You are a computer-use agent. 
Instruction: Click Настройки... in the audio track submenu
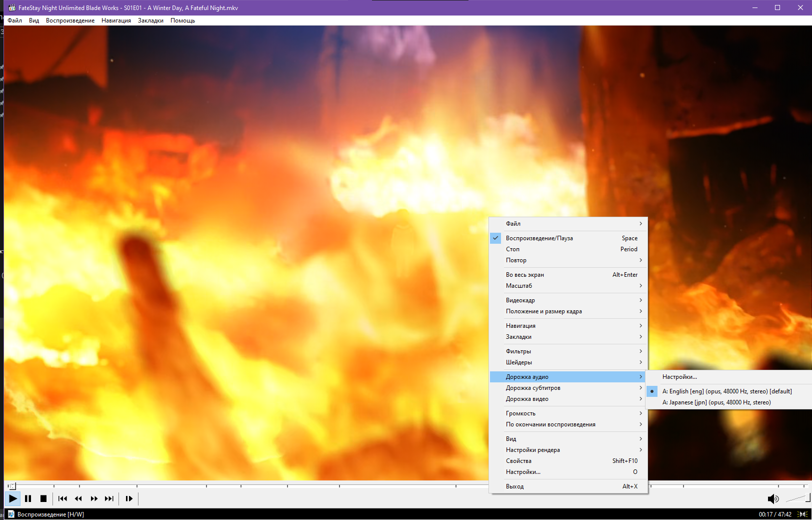coord(679,377)
